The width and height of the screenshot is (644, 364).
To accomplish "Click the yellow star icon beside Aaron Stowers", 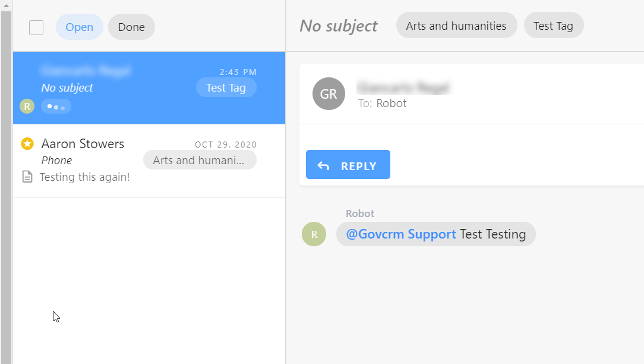I will (27, 144).
